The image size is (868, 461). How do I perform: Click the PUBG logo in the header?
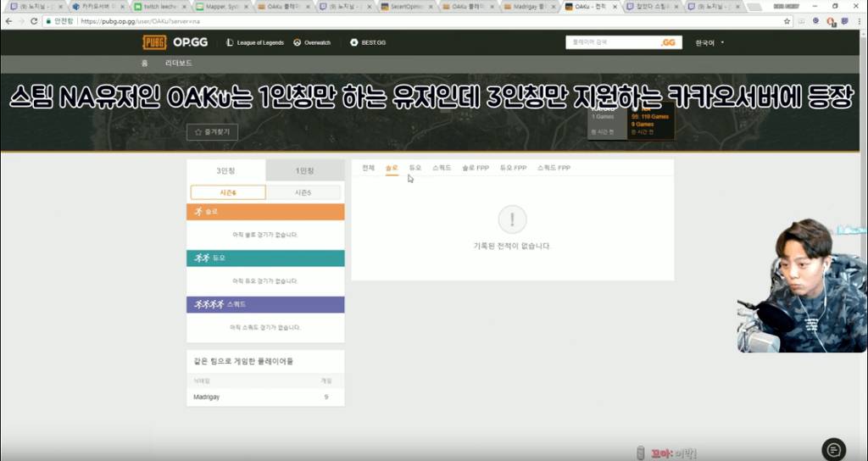tap(154, 42)
